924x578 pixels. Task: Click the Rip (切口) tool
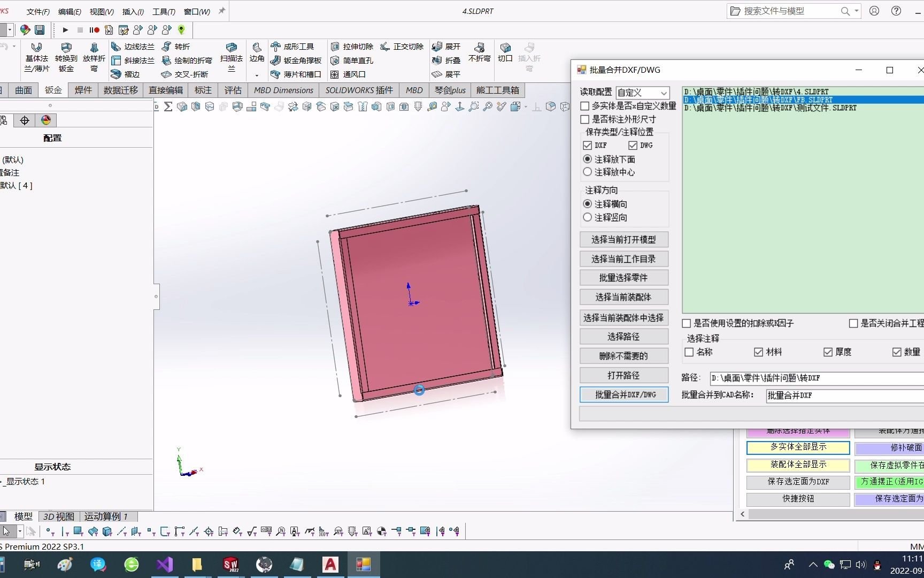pyautogui.click(x=505, y=52)
